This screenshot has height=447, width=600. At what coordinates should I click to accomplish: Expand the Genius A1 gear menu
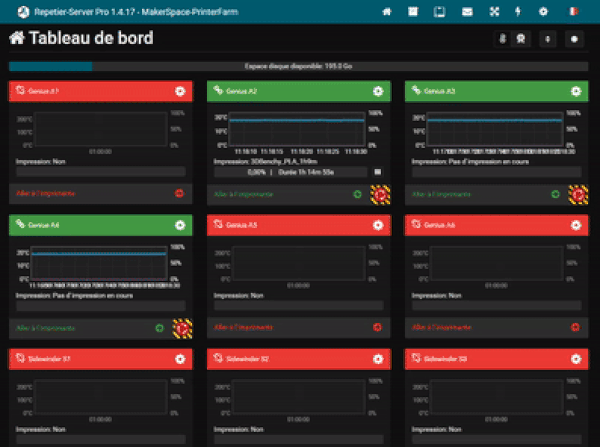coord(180,92)
